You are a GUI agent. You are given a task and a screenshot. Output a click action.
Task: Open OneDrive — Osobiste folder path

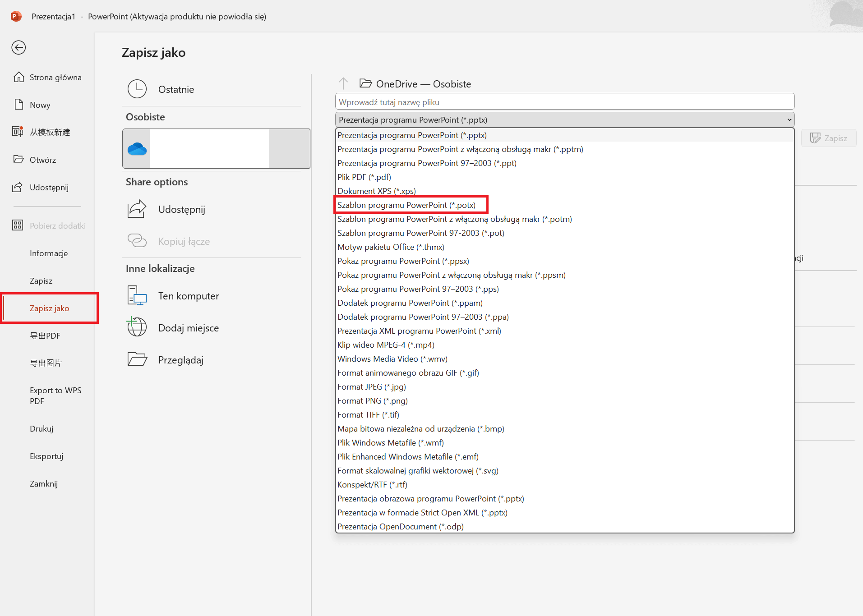pos(423,84)
